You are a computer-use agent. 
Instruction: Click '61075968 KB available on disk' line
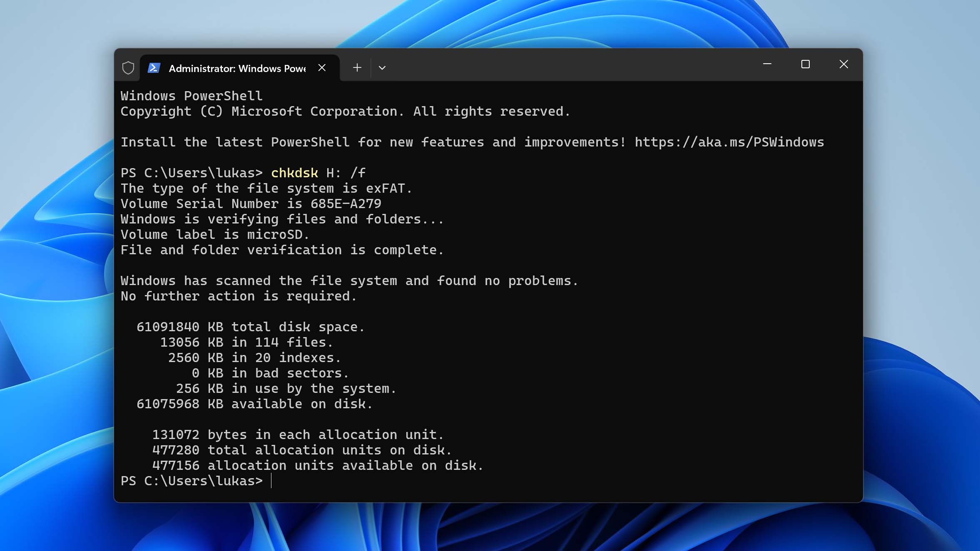coord(254,404)
